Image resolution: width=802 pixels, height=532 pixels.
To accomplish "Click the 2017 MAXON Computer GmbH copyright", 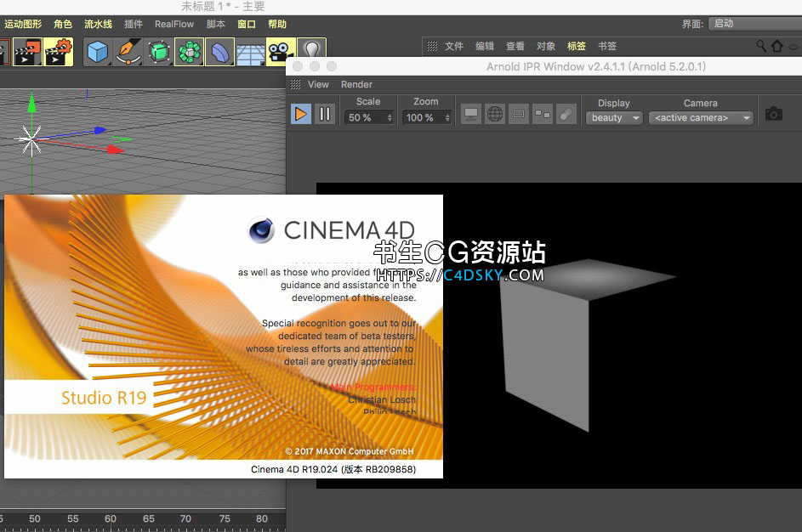I will pyautogui.click(x=350, y=451).
